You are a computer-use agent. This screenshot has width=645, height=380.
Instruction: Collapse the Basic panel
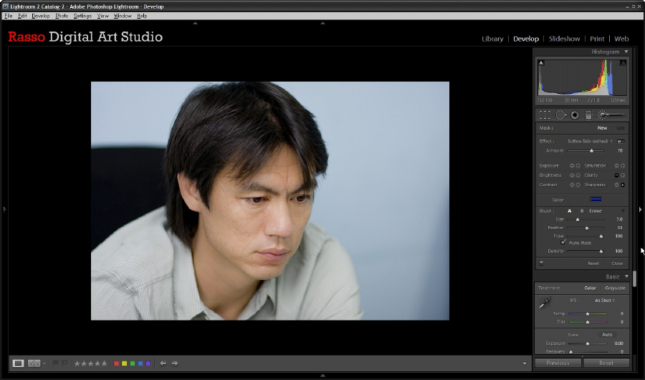[626, 276]
